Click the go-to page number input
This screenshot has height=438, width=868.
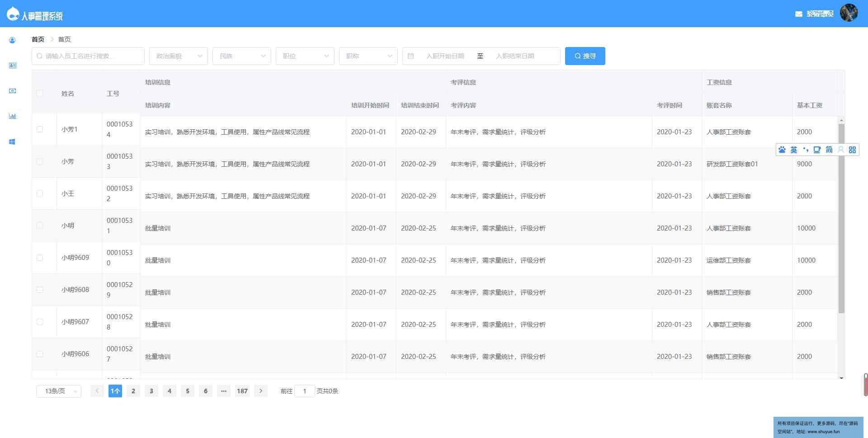tap(305, 391)
